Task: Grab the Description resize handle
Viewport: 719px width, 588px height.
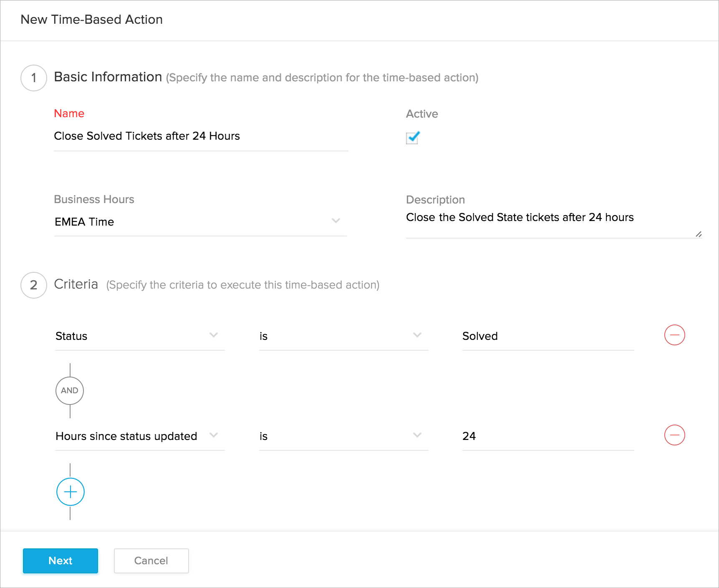Action: point(699,234)
